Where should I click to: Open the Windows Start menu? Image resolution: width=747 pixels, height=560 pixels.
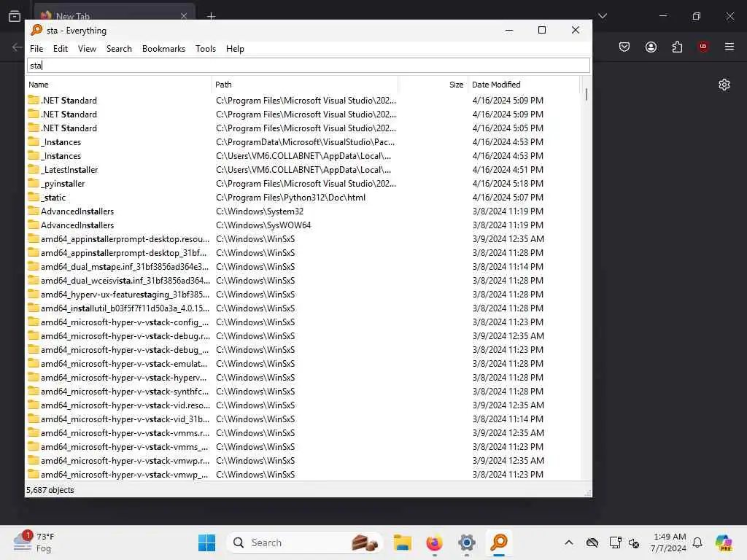point(206,542)
